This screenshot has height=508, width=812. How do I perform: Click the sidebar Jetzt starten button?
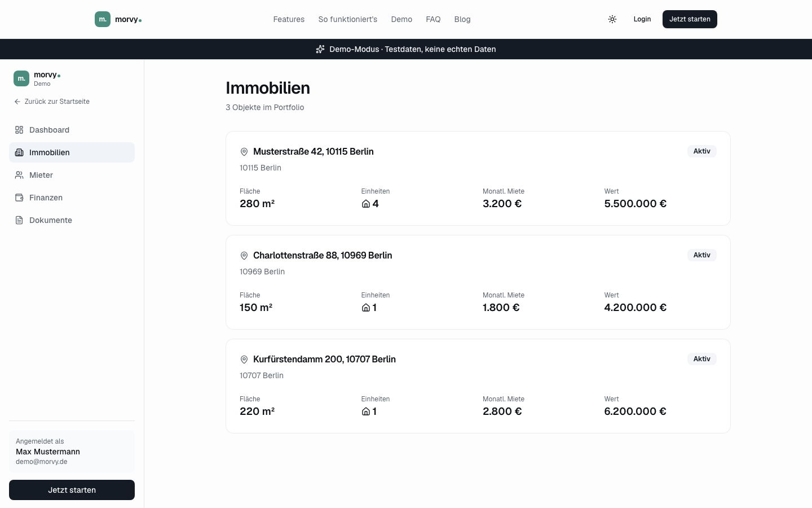[72, 490]
